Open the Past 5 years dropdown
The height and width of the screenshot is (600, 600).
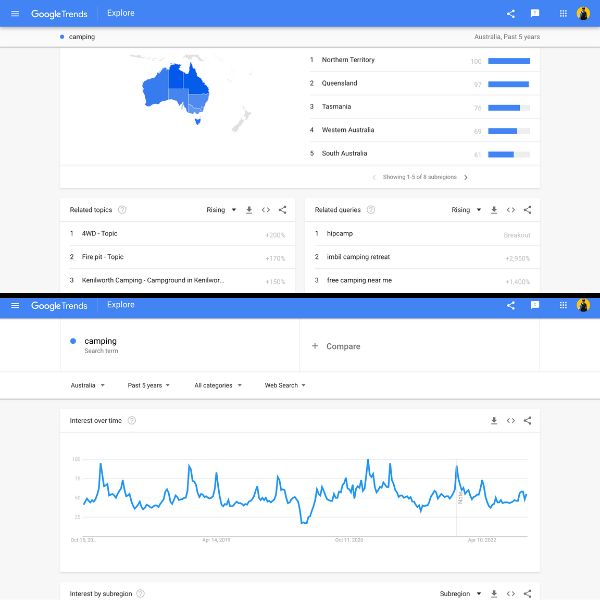click(148, 385)
